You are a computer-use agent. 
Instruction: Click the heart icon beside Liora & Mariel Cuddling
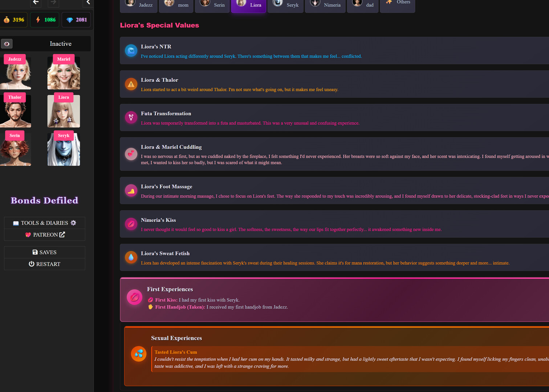tap(131, 154)
